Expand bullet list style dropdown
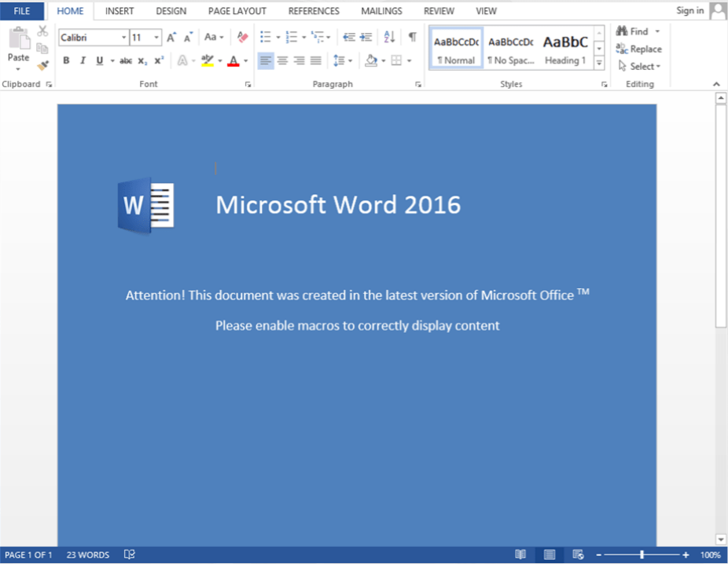Screen dimensions: 728x564 [278, 38]
